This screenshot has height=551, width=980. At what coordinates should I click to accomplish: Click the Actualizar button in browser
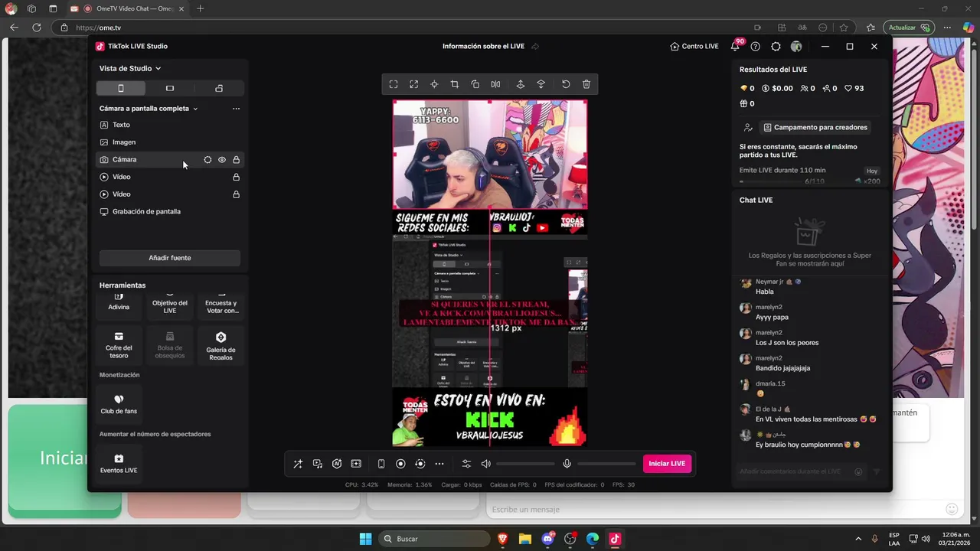pos(908,28)
